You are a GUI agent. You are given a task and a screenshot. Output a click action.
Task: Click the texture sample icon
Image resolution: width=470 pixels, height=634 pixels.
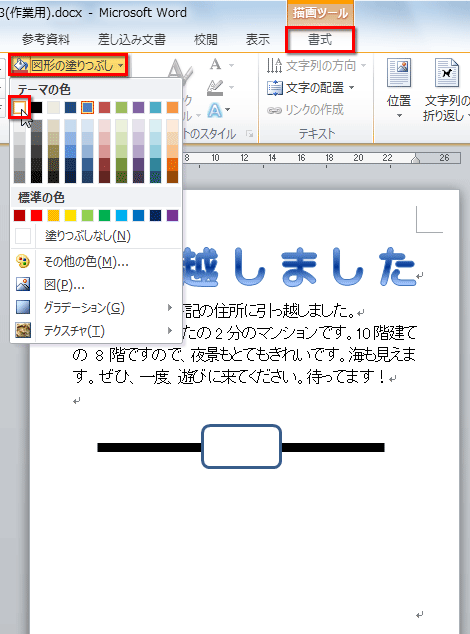click(x=23, y=330)
